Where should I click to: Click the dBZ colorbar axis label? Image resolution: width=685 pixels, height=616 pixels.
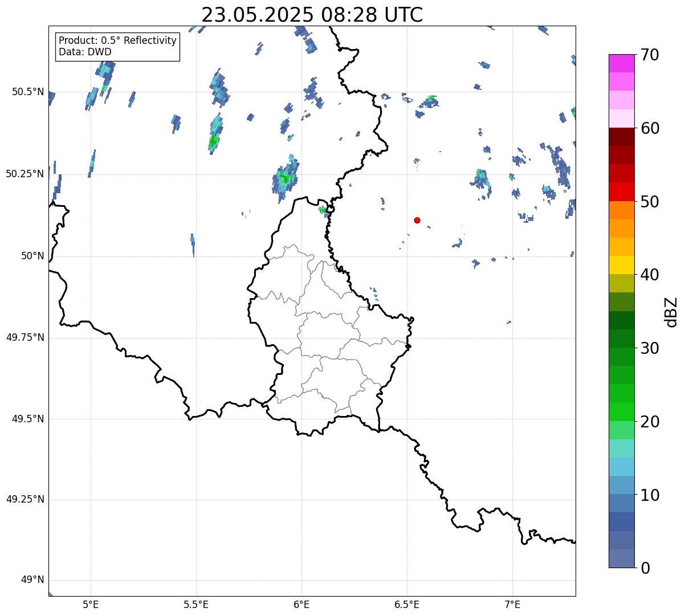[x=671, y=311]
